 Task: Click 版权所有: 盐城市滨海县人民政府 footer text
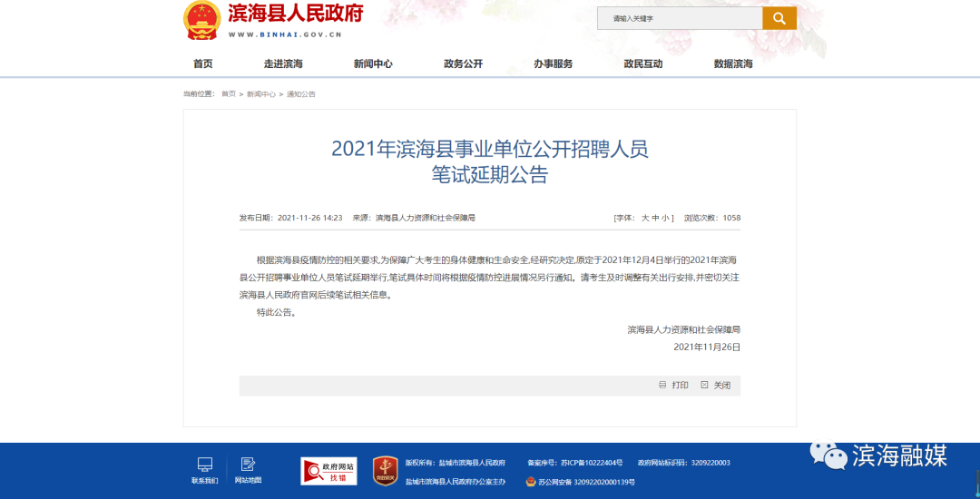455,463
